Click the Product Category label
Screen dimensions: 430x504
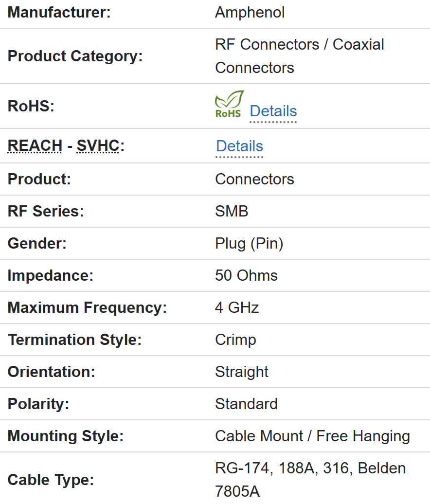(75, 56)
